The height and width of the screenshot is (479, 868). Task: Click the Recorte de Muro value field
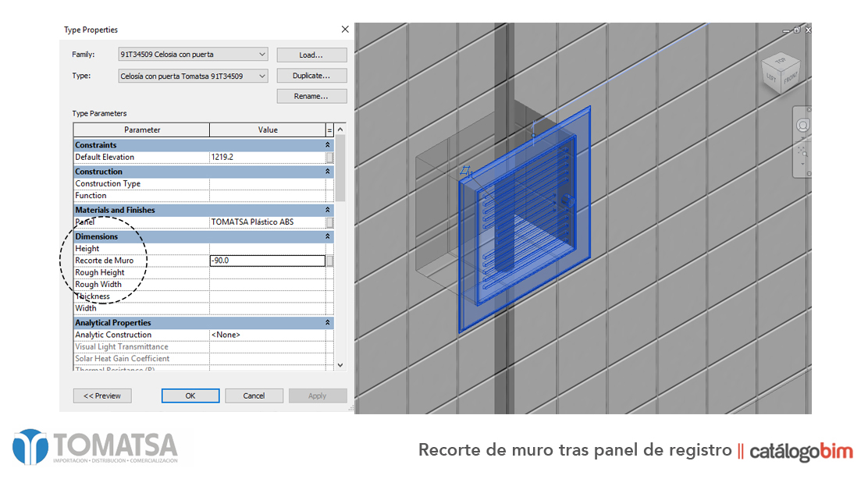point(266,261)
